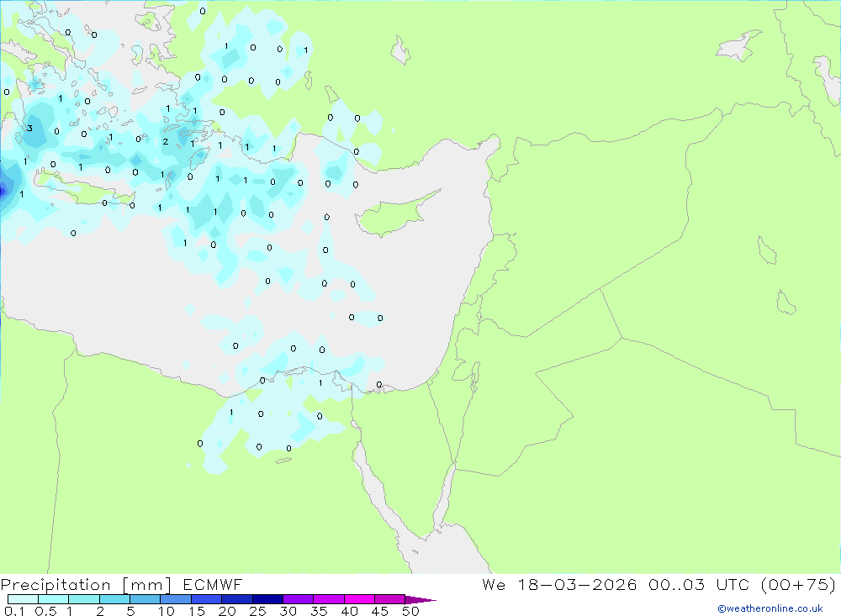The width and height of the screenshot is (841, 616).
Task: Pick the 5–10 mm legend color swatch
Action: pyautogui.click(x=145, y=599)
